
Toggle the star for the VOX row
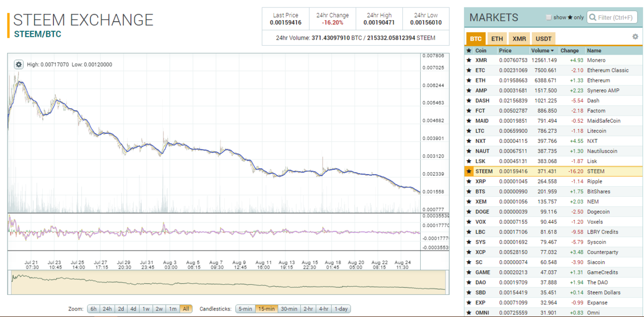click(x=469, y=222)
